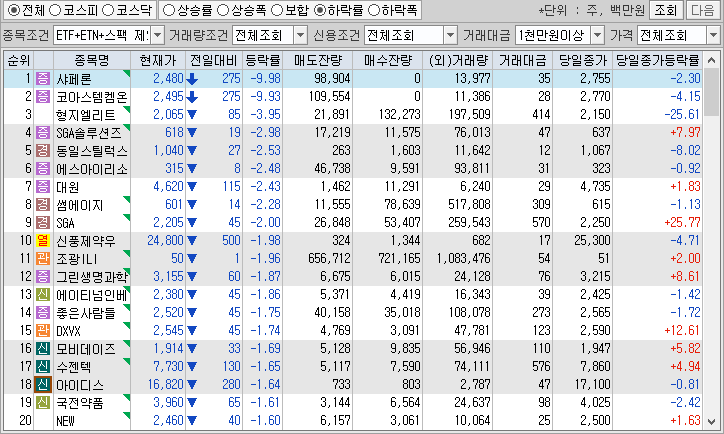Open the 신용조건 dropdown
The width and height of the screenshot is (724, 434).
pos(450,35)
